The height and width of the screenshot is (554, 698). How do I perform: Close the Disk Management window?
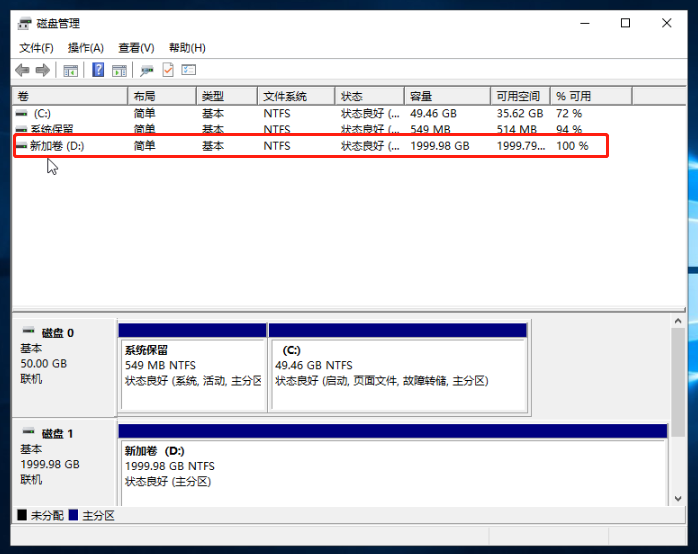666,23
